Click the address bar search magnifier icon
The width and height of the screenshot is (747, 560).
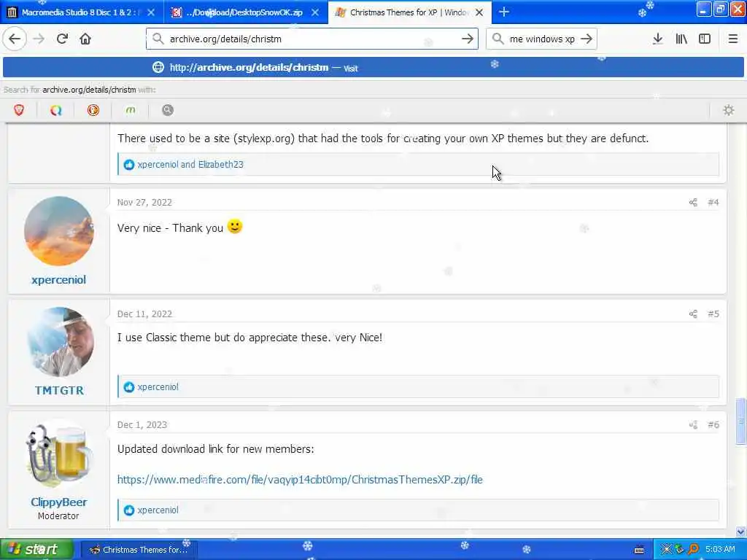[x=158, y=39]
